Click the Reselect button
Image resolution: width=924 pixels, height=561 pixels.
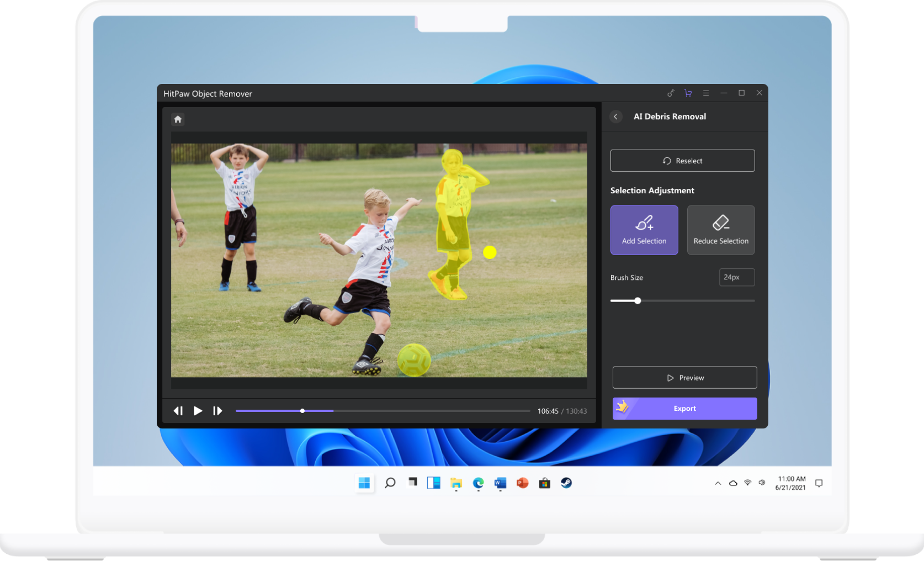pyautogui.click(x=682, y=160)
